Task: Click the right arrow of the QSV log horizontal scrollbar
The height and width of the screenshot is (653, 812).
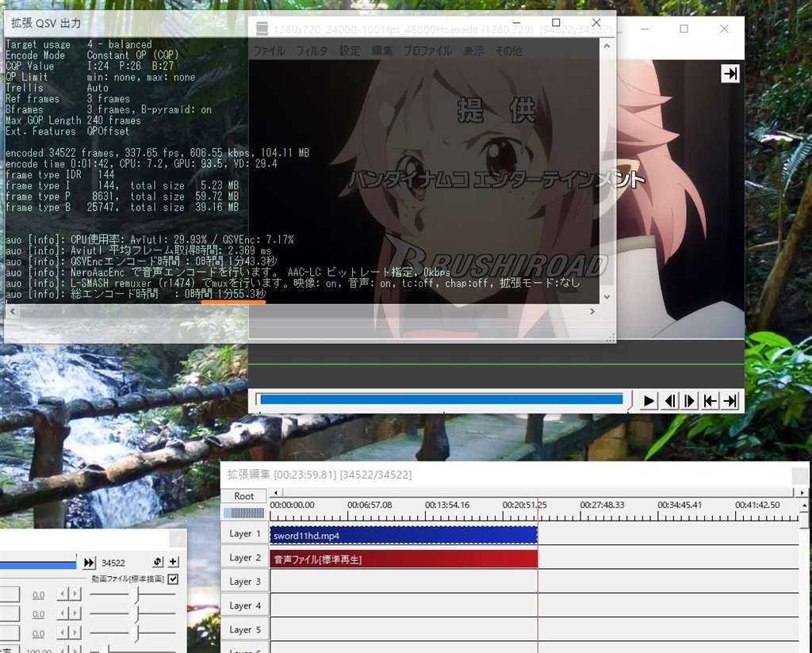Action: [592, 311]
